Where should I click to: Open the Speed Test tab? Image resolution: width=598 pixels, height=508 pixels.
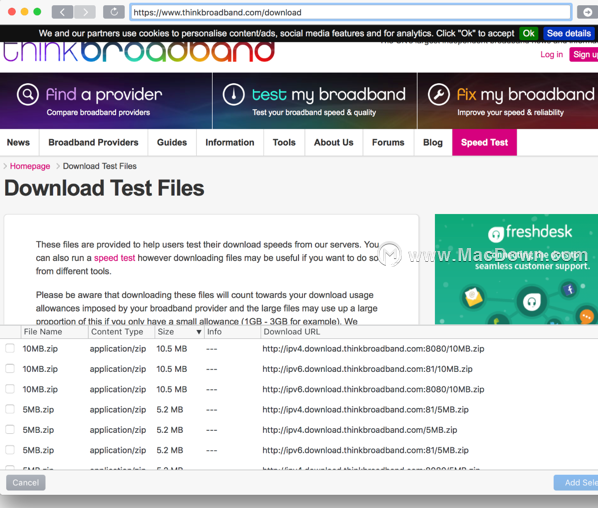click(x=484, y=142)
